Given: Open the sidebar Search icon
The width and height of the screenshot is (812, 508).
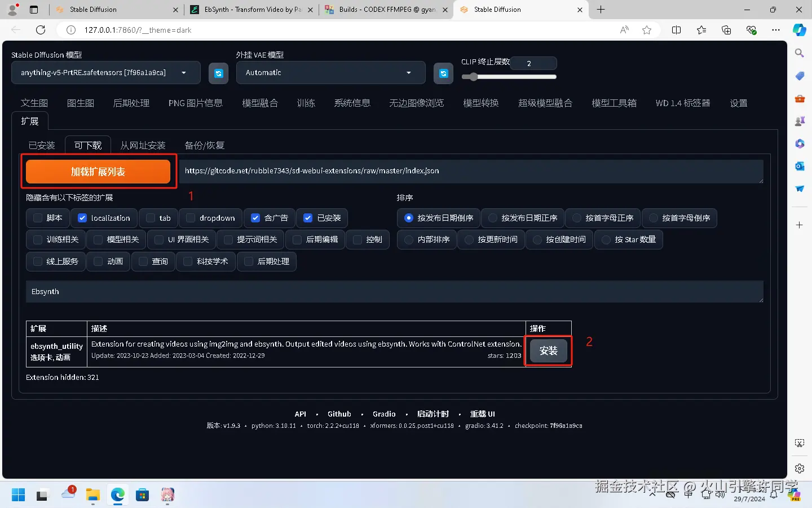Looking at the screenshot, I should pyautogui.click(x=800, y=53).
